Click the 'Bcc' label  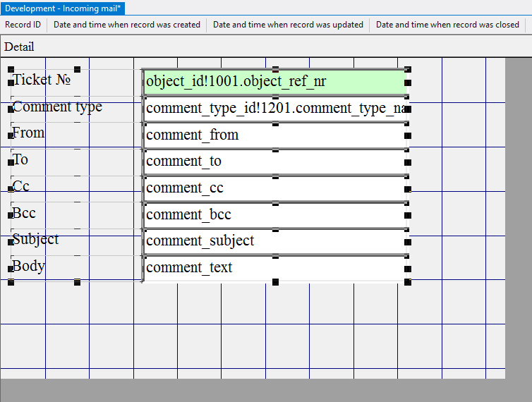click(x=24, y=213)
